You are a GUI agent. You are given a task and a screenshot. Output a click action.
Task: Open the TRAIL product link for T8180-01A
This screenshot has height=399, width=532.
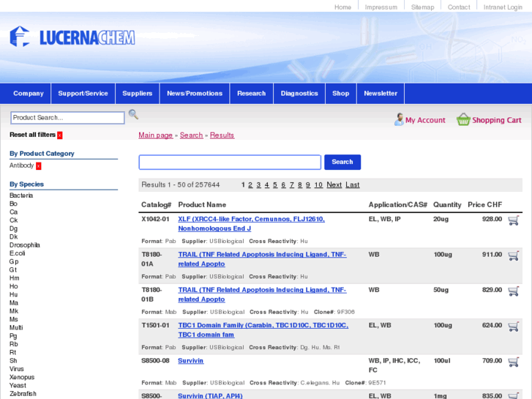[262, 259]
